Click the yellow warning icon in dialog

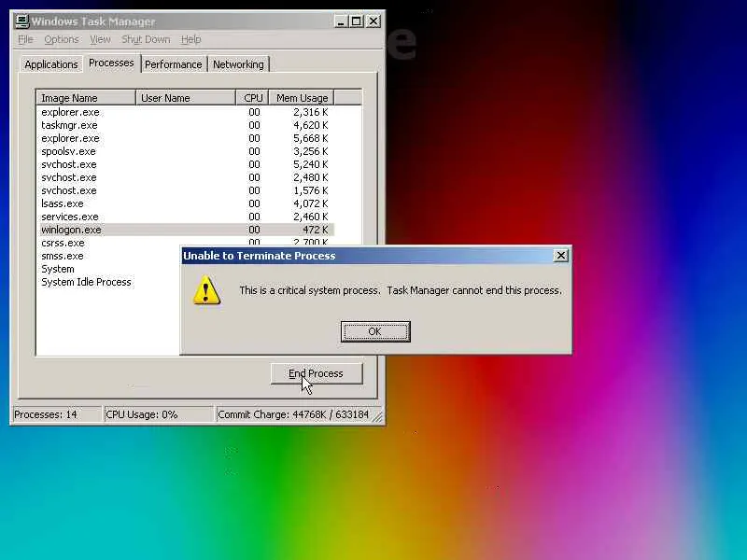click(x=206, y=290)
